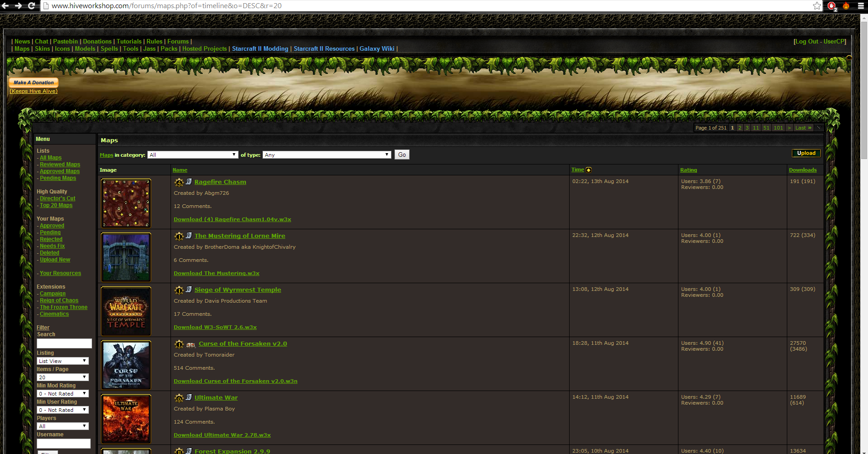Click the campaign icon beside Curse of the Forsaken
The image size is (868, 454).
click(191, 344)
